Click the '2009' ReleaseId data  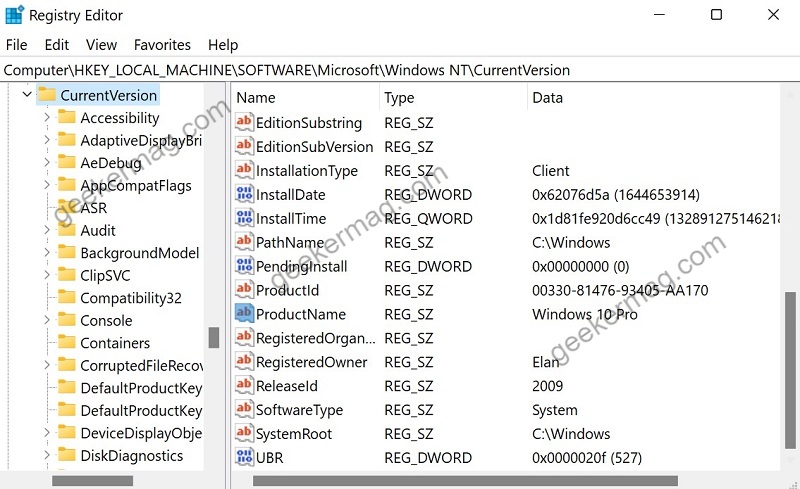click(x=547, y=385)
